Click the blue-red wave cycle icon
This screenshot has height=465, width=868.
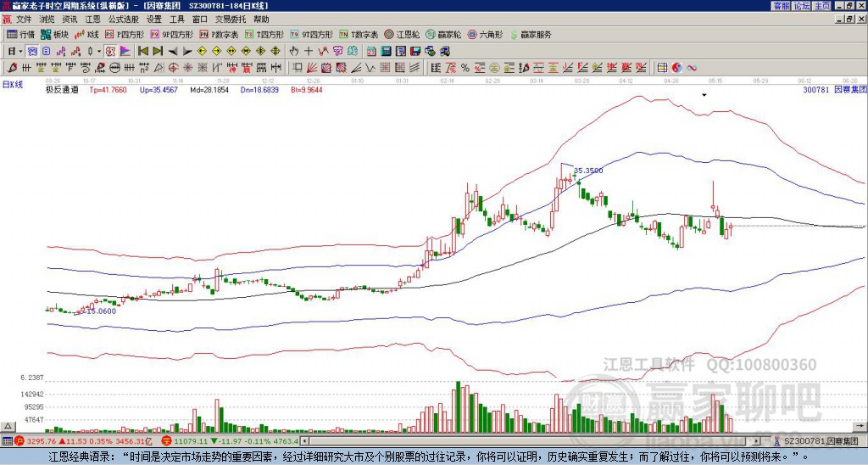tap(692, 68)
